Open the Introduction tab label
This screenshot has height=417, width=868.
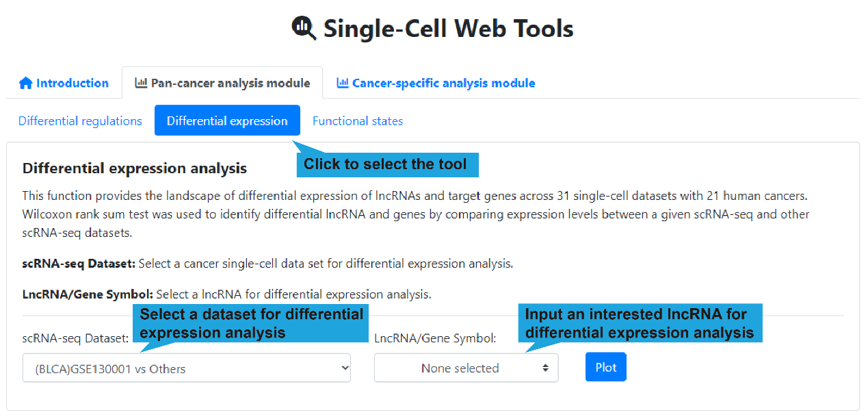[x=72, y=84]
